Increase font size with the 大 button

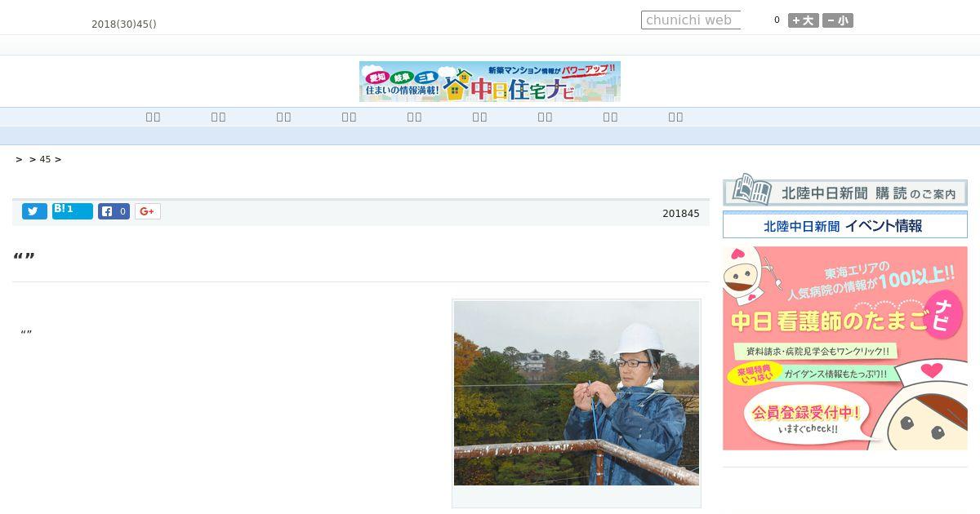tap(804, 20)
